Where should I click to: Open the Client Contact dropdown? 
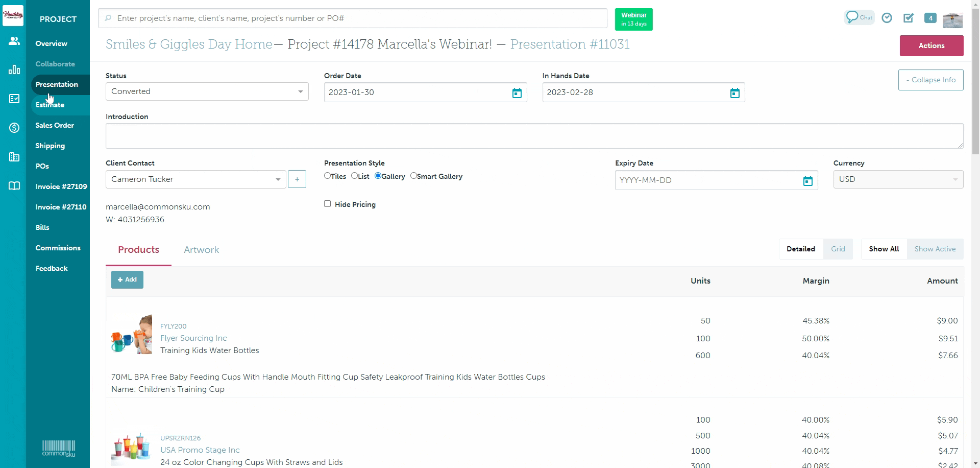(195, 179)
